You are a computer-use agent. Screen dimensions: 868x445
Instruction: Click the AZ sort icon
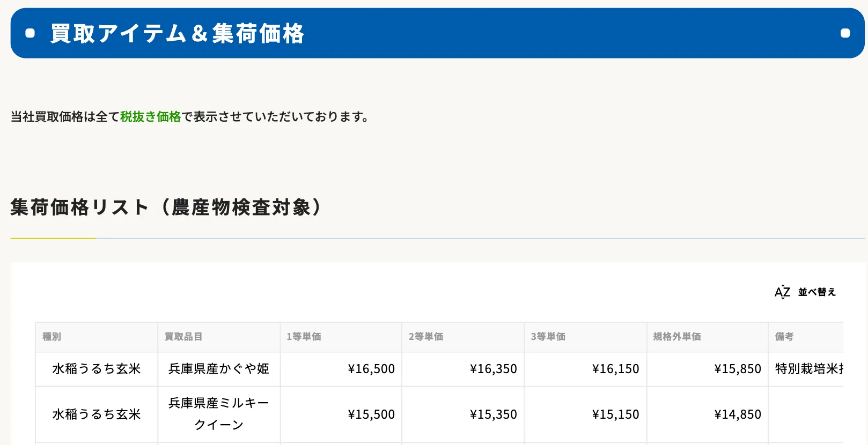[782, 292]
